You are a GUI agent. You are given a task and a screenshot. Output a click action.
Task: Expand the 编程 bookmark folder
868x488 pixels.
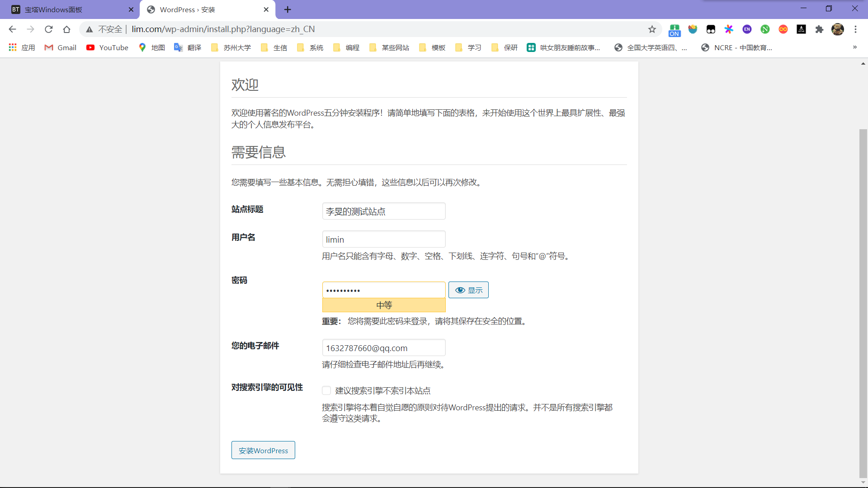tap(346, 47)
